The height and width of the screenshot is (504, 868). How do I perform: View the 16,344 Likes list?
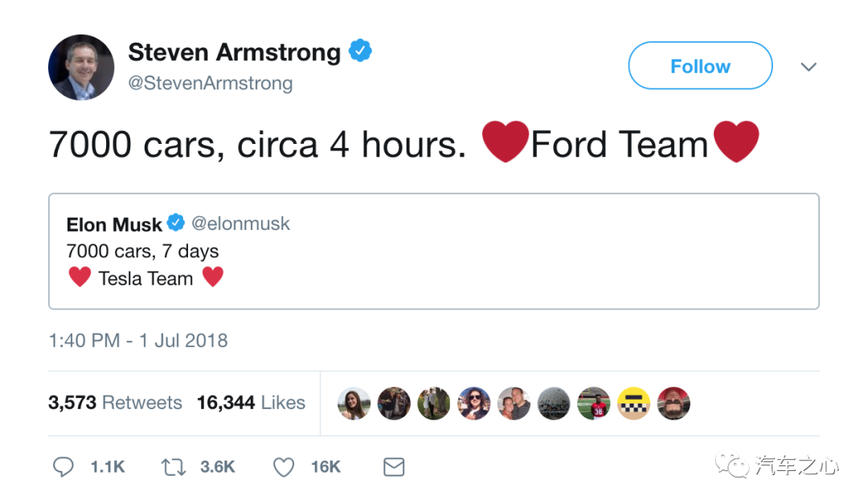tap(251, 403)
